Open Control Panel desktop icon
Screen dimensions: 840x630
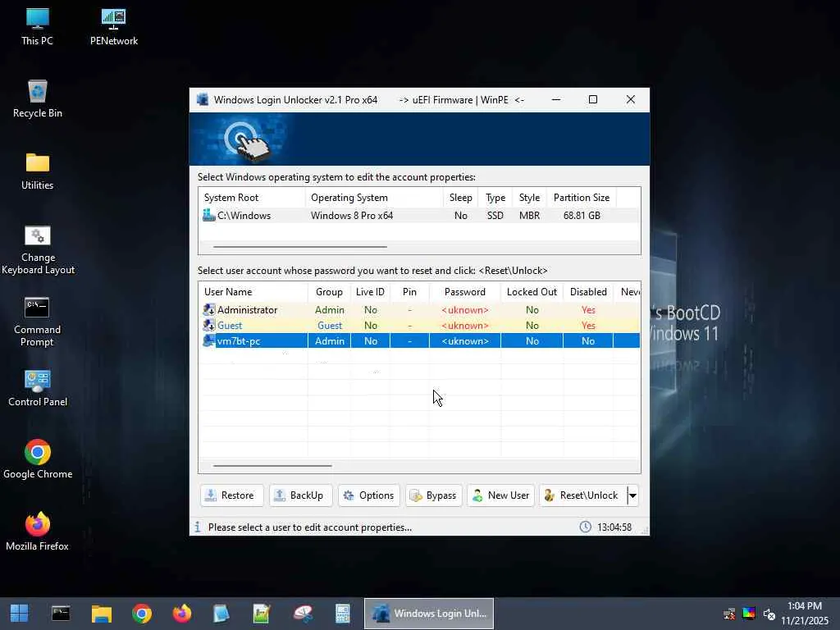click(x=37, y=388)
